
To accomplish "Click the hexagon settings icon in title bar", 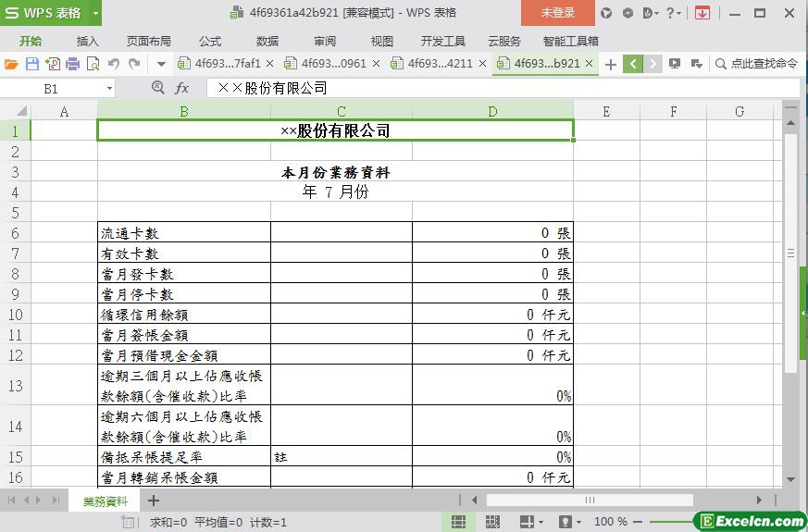I will click(x=628, y=13).
